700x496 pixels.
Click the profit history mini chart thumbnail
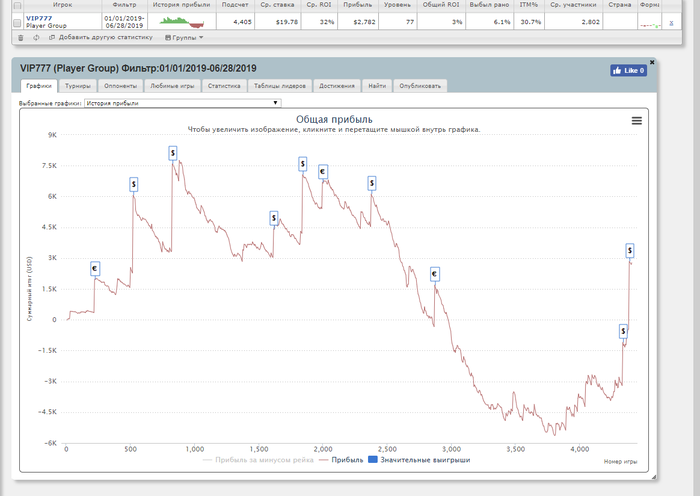(182, 22)
